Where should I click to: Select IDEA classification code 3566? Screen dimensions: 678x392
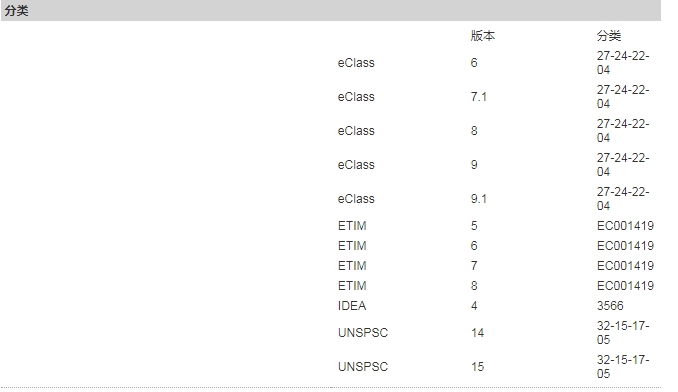click(x=610, y=306)
